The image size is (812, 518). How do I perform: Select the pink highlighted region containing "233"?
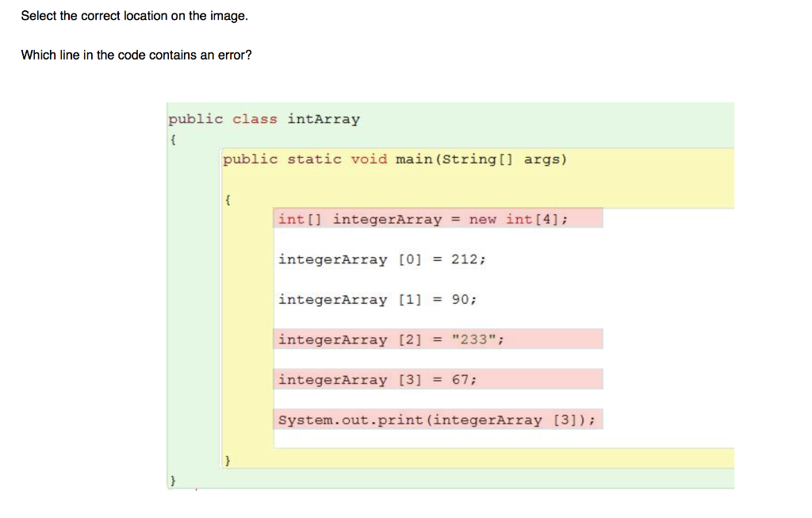click(439, 339)
